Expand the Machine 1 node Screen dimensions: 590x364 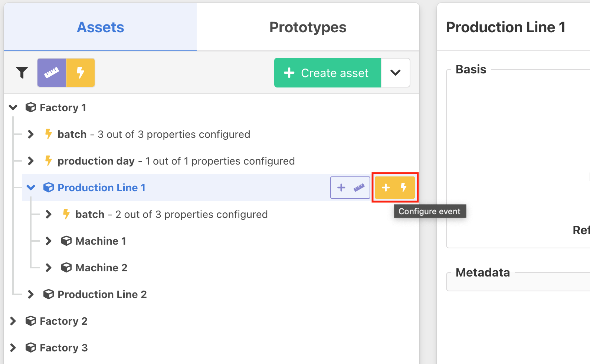(49, 241)
